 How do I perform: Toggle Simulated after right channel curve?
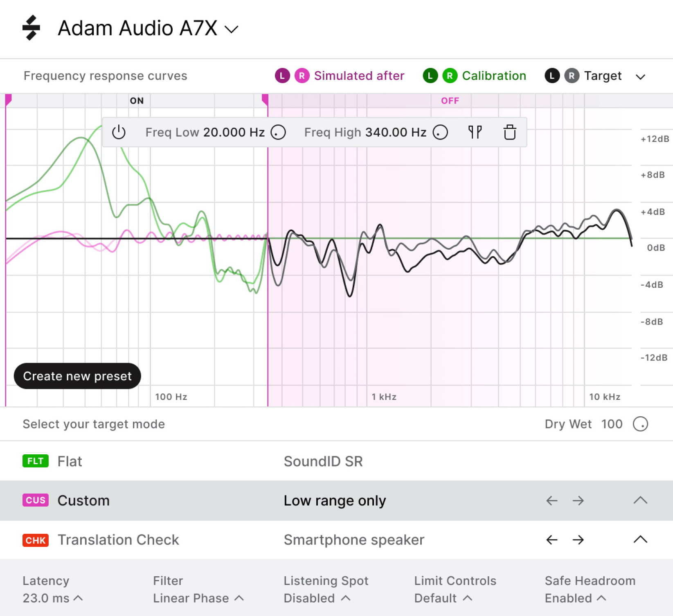[302, 76]
